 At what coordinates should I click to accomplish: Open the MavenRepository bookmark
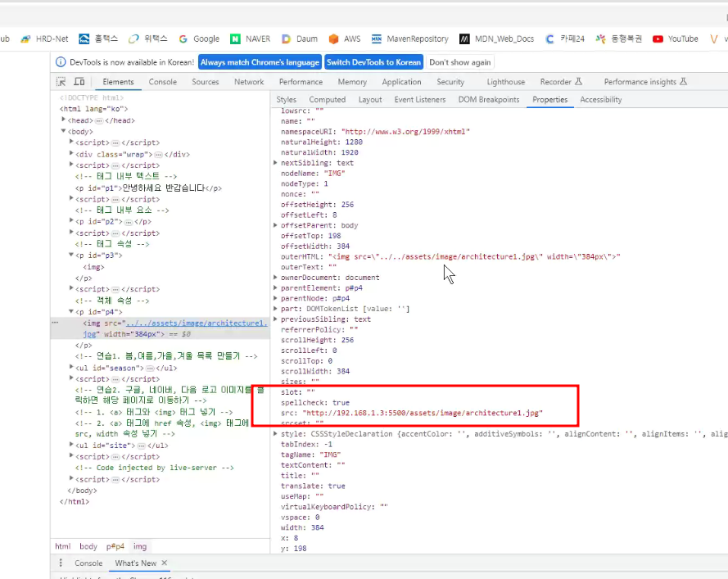tap(410, 39)
